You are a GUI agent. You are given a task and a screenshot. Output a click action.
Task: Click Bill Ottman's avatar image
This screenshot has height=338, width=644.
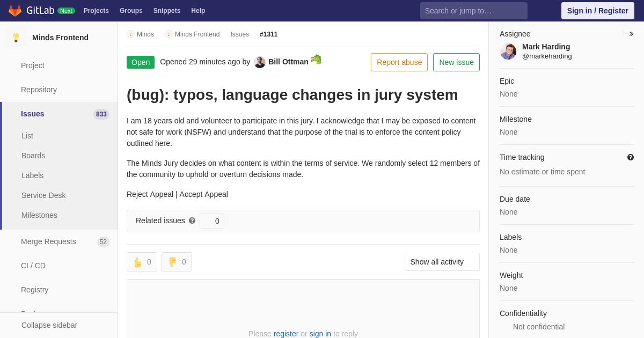point(260,62)
